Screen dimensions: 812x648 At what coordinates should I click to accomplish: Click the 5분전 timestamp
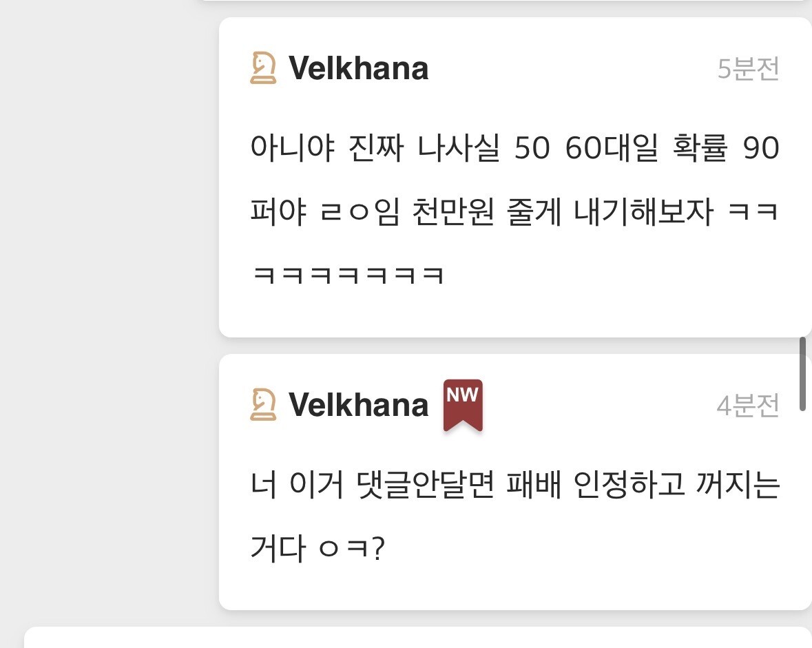click(x=749, y=68)
